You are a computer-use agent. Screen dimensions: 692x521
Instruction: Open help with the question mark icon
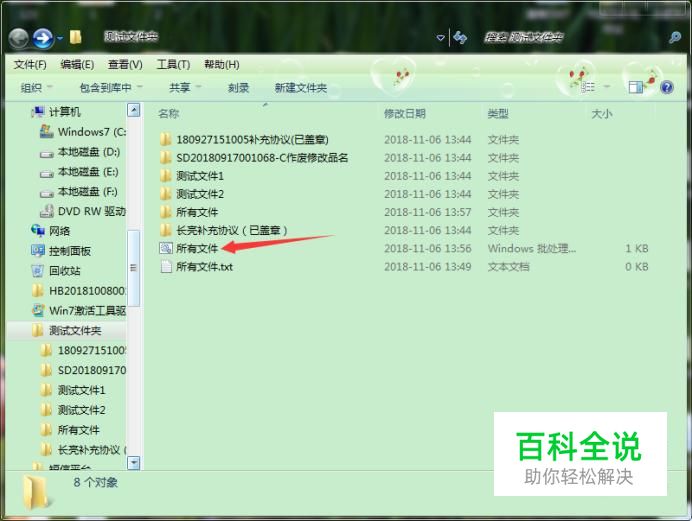pyautogui.click(x=667, y=87)
